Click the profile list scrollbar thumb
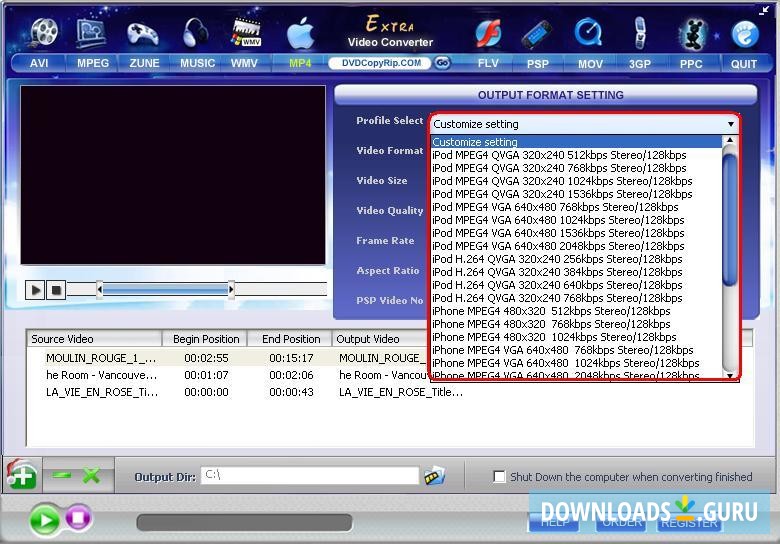Image resolution: width=780 pixels, height=544 pixels. [730, 219]
